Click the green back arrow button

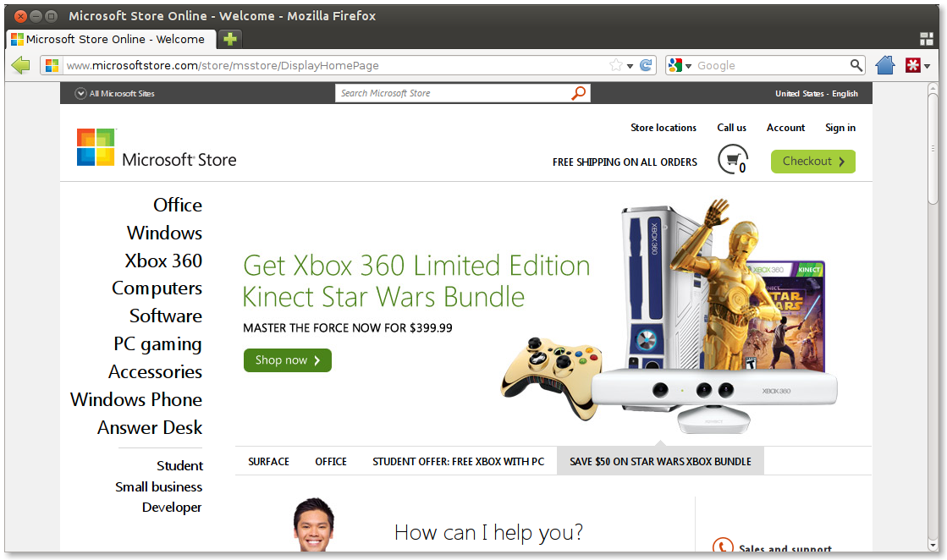click(x=20, y=65)
